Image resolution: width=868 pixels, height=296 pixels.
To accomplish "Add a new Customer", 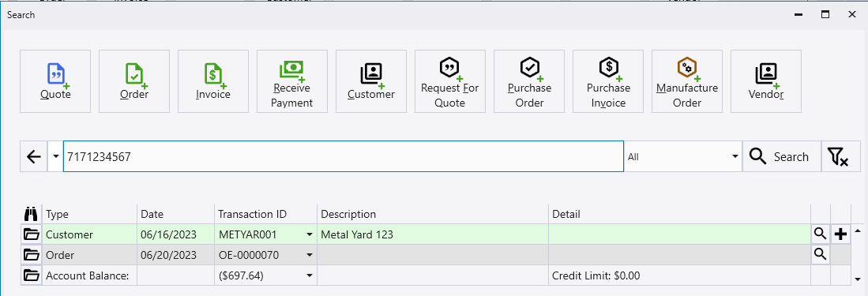I will tap(371, 81).
